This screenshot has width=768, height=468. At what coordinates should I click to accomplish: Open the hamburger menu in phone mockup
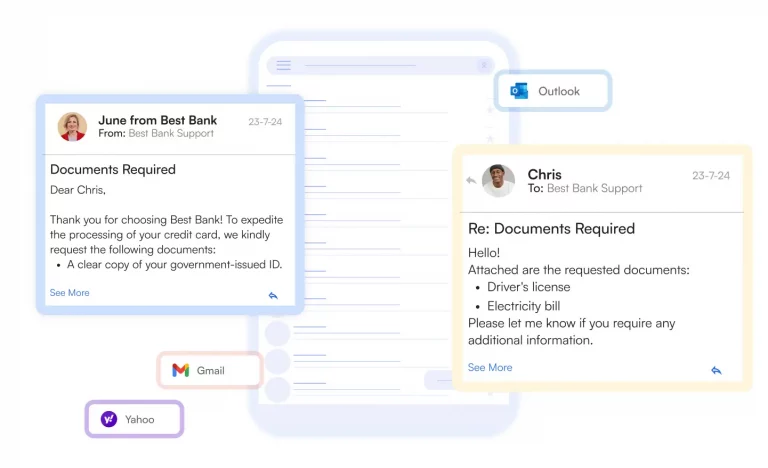coord(284,65)
